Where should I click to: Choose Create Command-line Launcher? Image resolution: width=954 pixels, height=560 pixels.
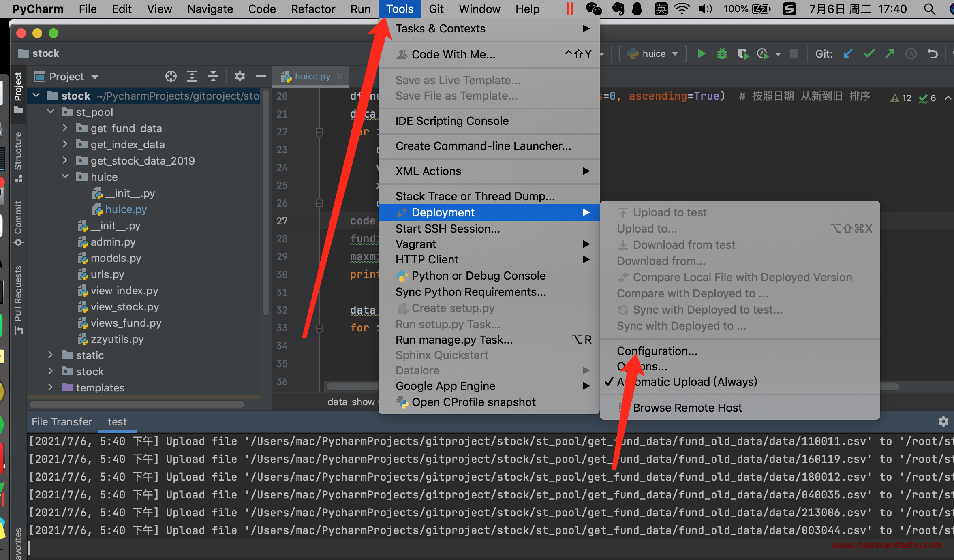click(489, 146)
